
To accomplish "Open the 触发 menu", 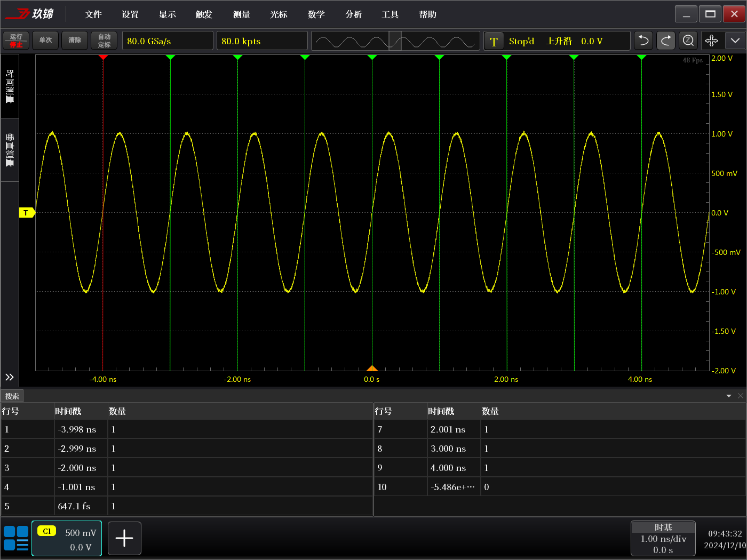I will tap(204, 14).
